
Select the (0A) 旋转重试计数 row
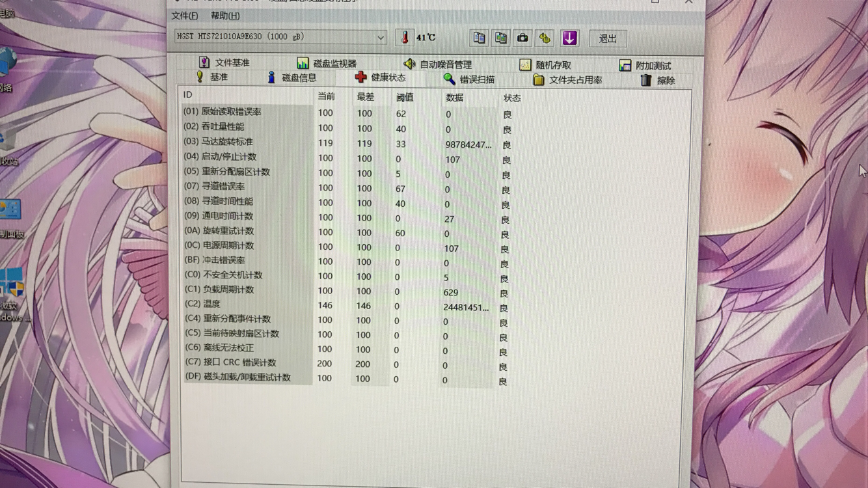pyautogui.click(x=348, y=232)
